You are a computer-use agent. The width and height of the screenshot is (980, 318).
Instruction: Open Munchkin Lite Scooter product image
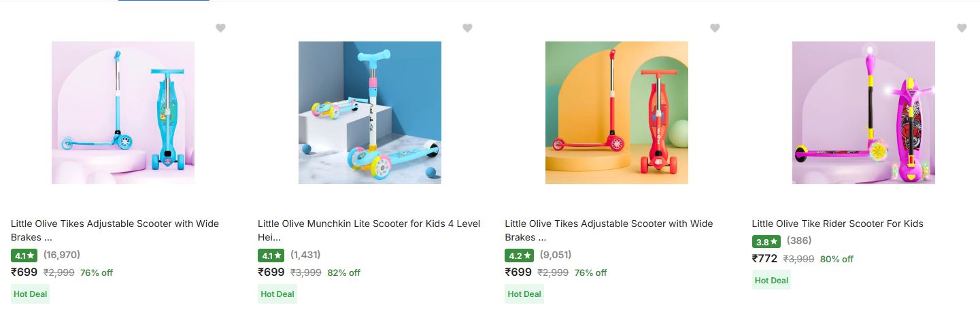coord(370,113)
